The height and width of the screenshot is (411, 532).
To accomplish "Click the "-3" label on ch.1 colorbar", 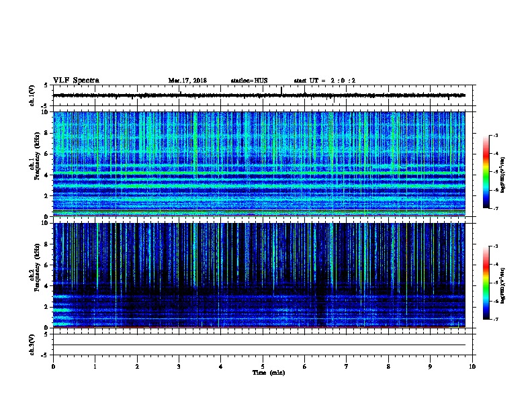I will click(x=495, y=135).
